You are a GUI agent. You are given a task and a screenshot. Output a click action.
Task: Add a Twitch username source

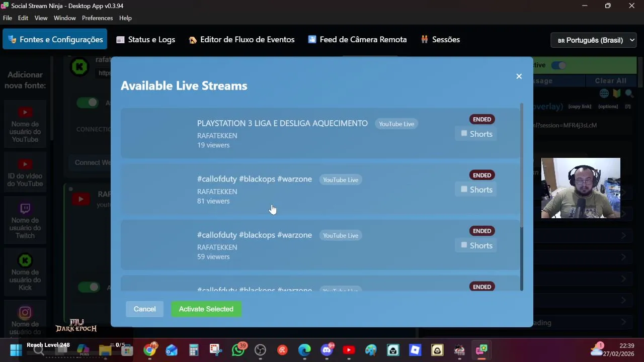[x=25, y=221]
